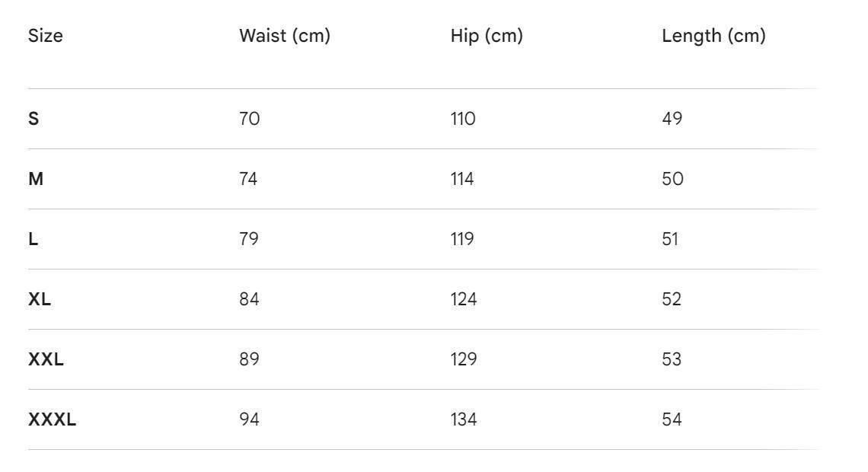Click waist value 79 for size L
Viewport: 868px width, 472px height.
pyautogui.click(x=249, y=239)
